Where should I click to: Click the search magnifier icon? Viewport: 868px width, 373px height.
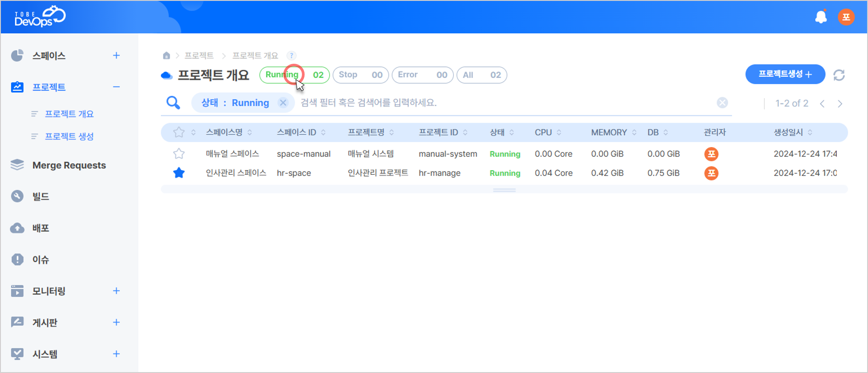pyautogui.click(x=173, y=103)
